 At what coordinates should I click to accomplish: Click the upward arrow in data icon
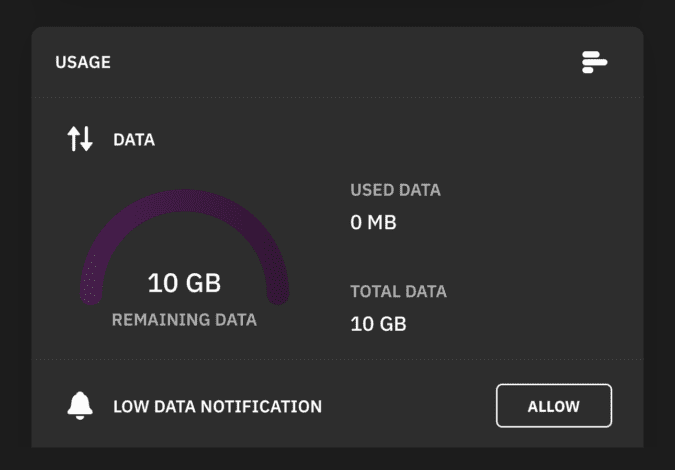74,139
